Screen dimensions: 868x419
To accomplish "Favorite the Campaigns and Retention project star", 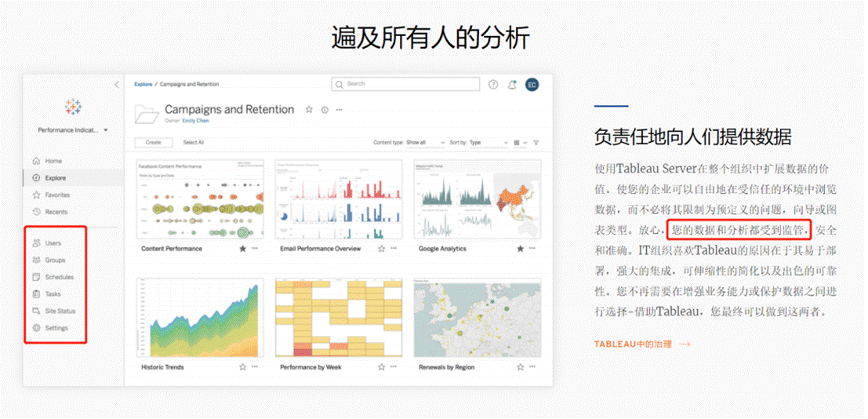I will [x=310, y=110].
